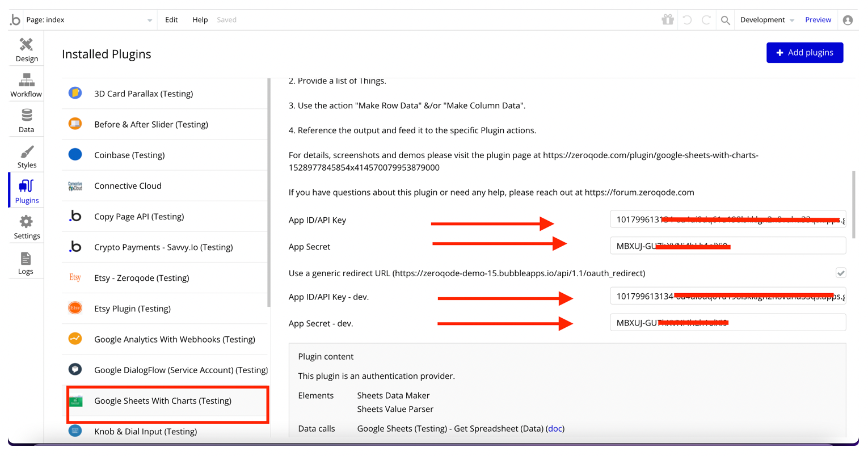Click the Sheets Data Maker element text
The width and height of the screenshot is (868, 456).
393,395
